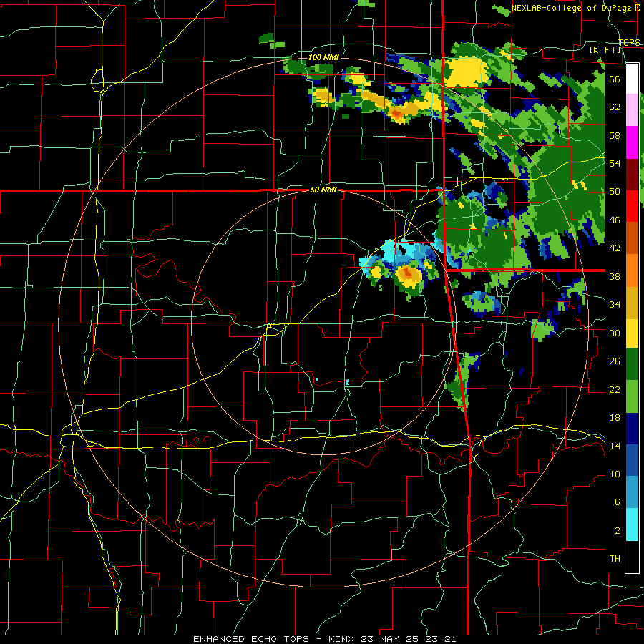Click the 100 NMI range ring label

coord(323,57)
